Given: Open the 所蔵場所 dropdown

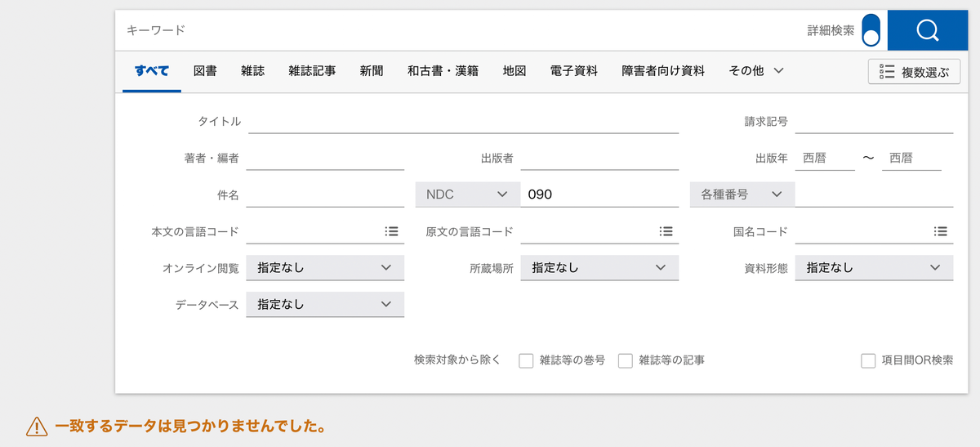Looking at the screenshot, I should [599, 267].
